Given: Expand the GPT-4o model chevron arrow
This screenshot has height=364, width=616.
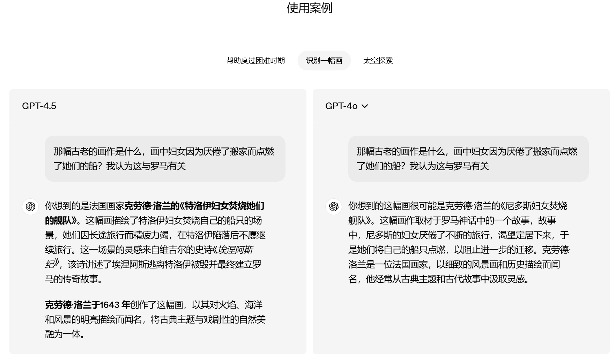Looking at the screenshot, I should coord(365,106).
